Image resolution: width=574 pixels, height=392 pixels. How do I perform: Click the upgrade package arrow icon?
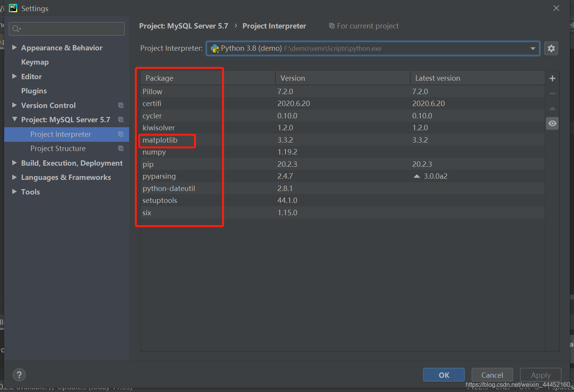[x=552, y=108]
